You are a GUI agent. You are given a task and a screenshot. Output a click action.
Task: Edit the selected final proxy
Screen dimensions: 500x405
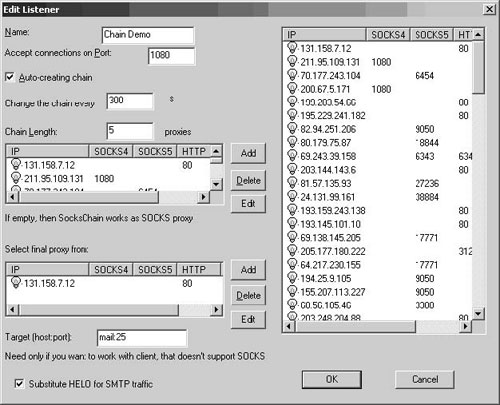[248, 319]
